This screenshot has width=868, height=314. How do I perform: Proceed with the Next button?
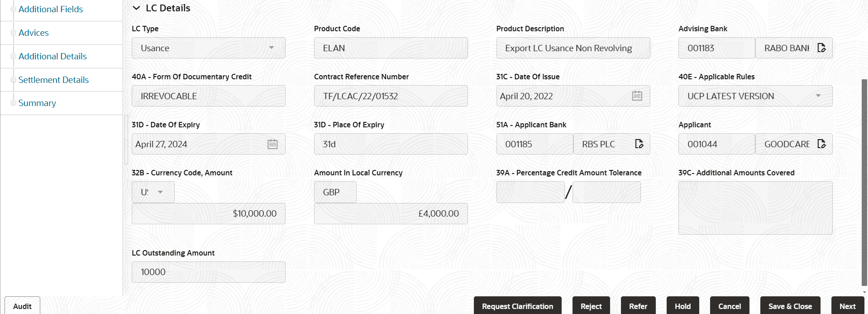[847, 306]
